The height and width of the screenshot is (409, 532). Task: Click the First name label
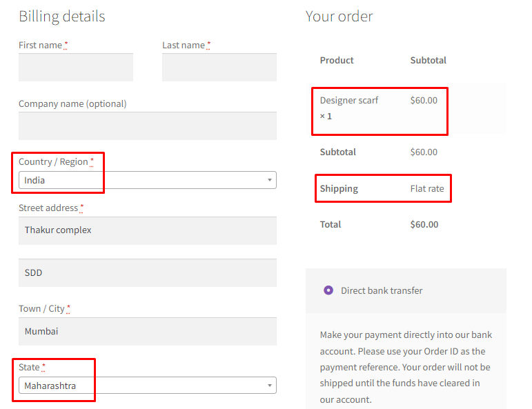point(40,45)
